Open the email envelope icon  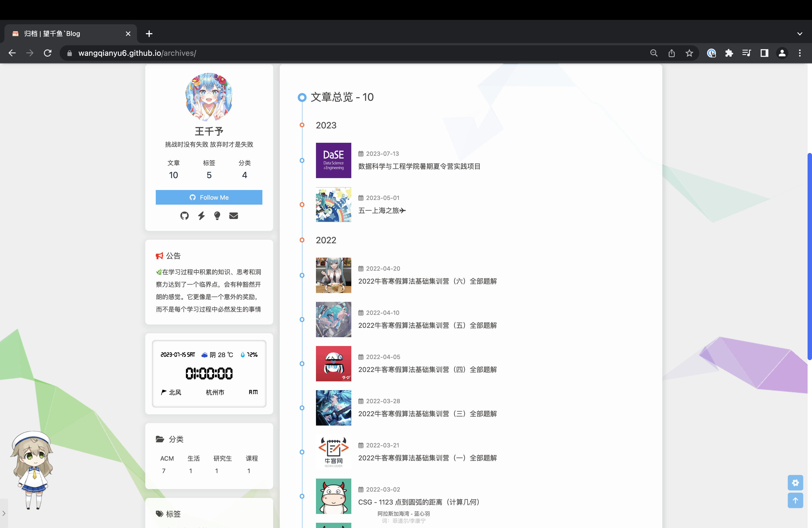coord(233,216)
